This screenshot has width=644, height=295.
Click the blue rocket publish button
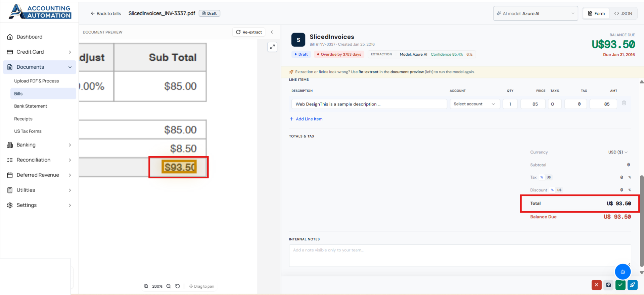click(x=632, y=285)
